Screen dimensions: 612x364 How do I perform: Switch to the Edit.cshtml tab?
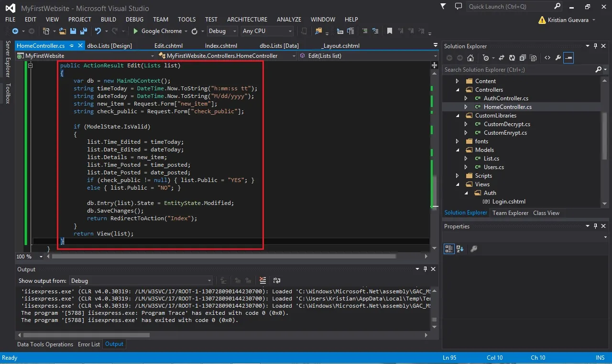click(x=168, y=46)
